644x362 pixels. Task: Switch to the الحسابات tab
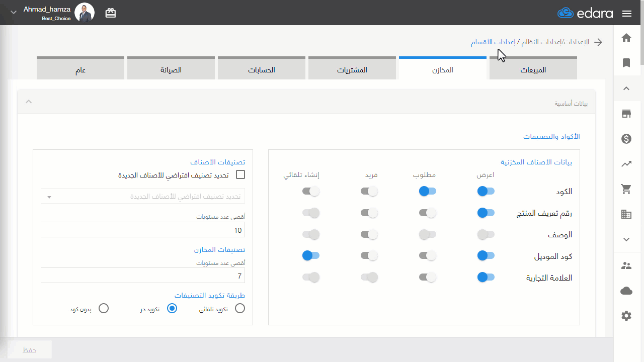(x=262, y=68)
